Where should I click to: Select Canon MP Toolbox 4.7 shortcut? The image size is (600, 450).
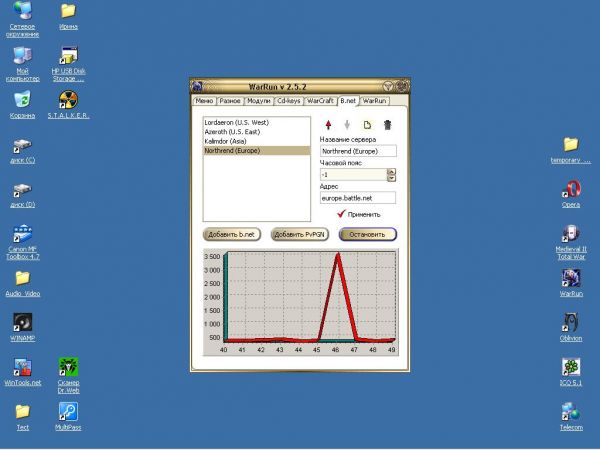[23, 242]
